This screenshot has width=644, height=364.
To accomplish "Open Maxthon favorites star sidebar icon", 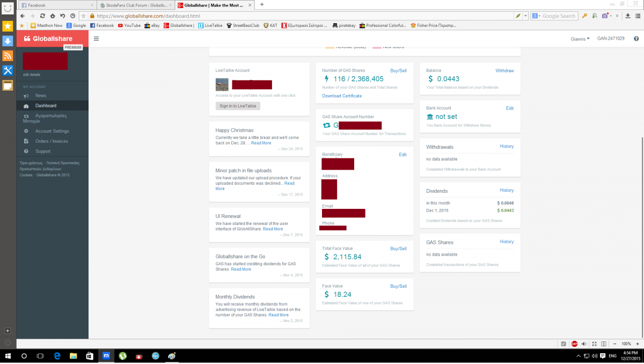I will click(x=8, y=26).
